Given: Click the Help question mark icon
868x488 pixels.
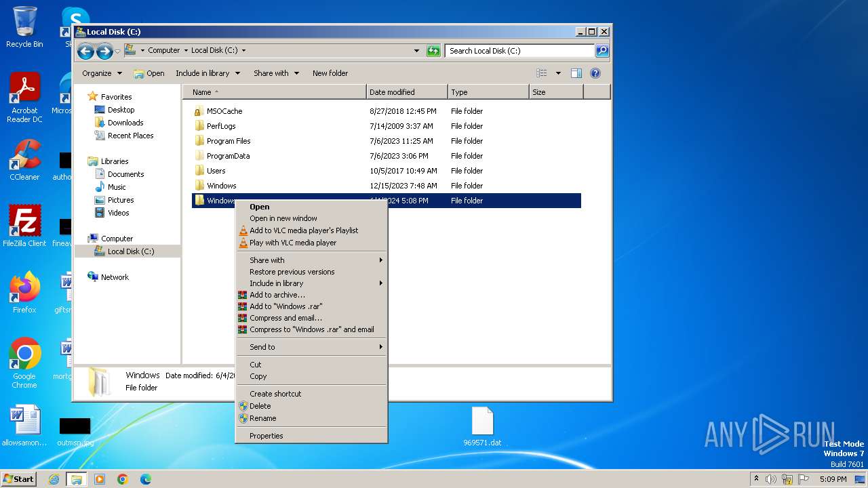Looking at the screenshot, I should click(x=595, y=73).
